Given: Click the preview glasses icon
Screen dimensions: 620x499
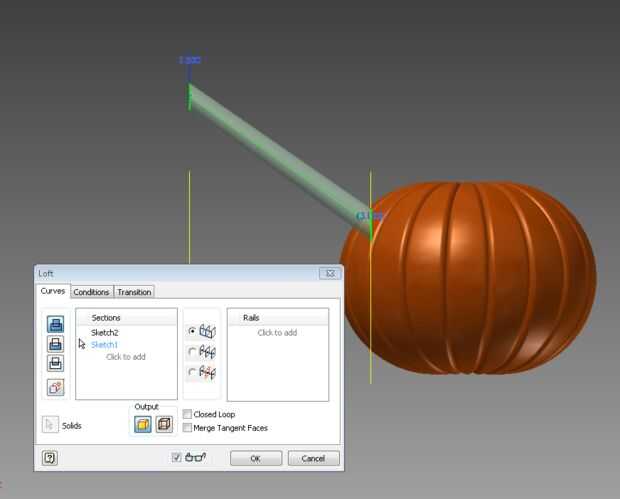Looking at the screenshot, I should (195, 457).
